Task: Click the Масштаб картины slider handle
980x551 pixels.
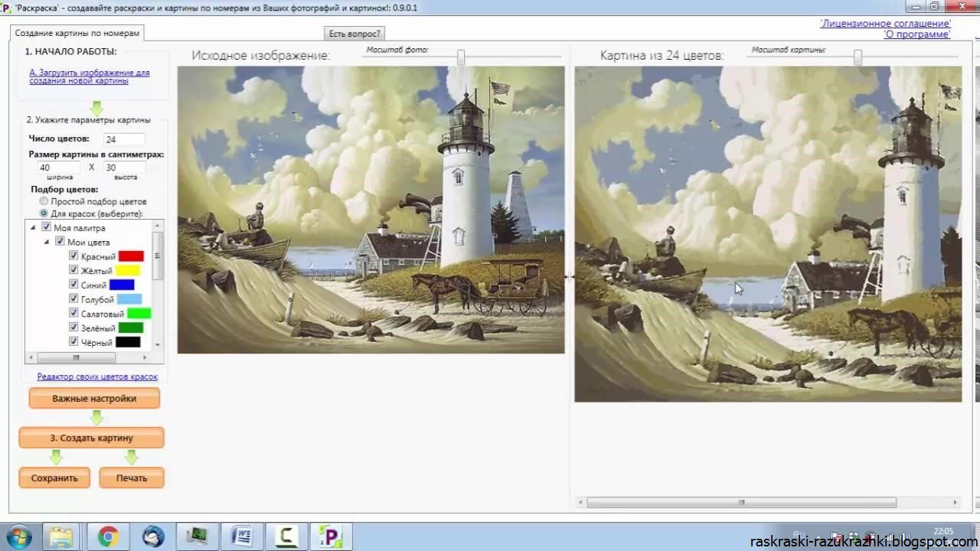Action: pos(858,57)
